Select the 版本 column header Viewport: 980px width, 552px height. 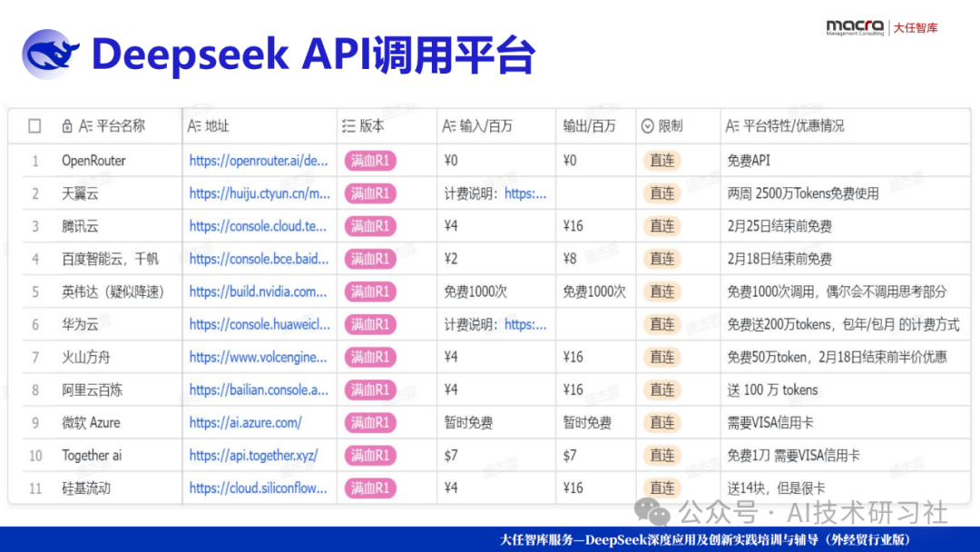pos(372,126)
